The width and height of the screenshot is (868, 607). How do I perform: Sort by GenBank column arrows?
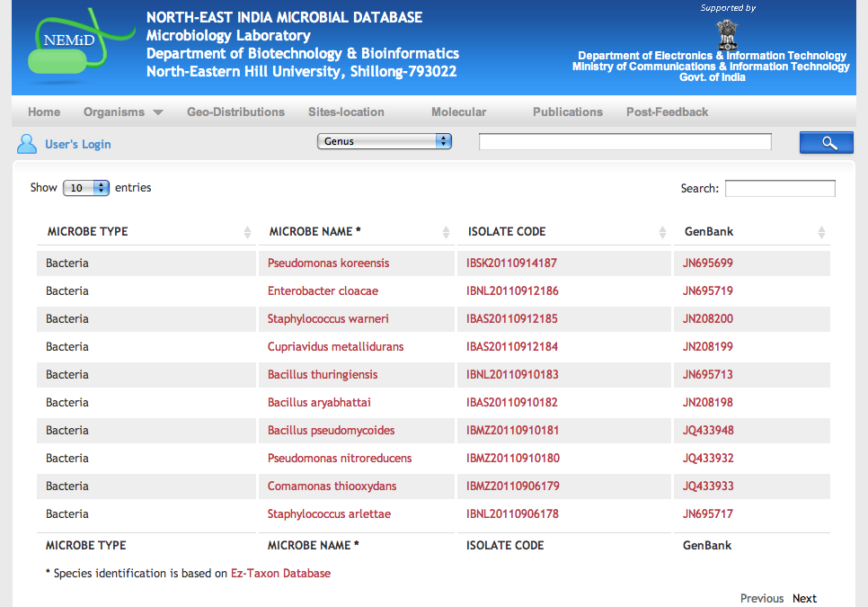pyautogui.click(x=821, y=232)
